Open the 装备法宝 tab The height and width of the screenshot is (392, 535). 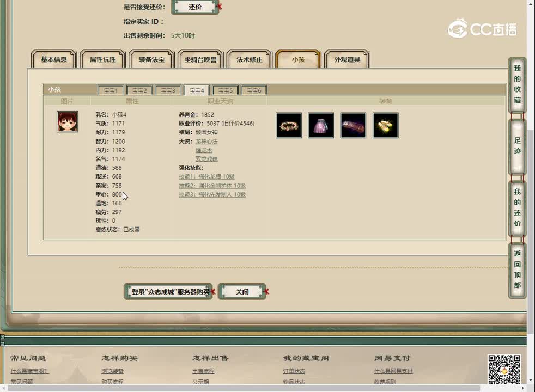tap(151, 59)
